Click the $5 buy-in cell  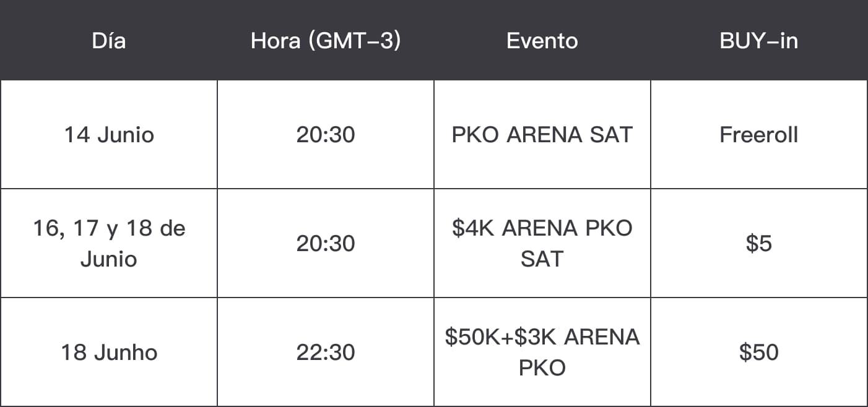[x=759, y=244]
